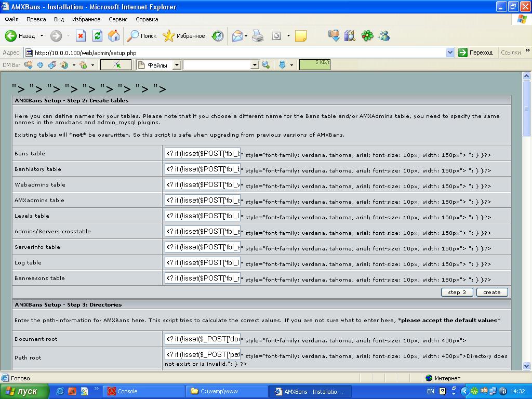The image size is (532, 399).
Task: Click the Готово status bar text
Action: click(20, 378)
